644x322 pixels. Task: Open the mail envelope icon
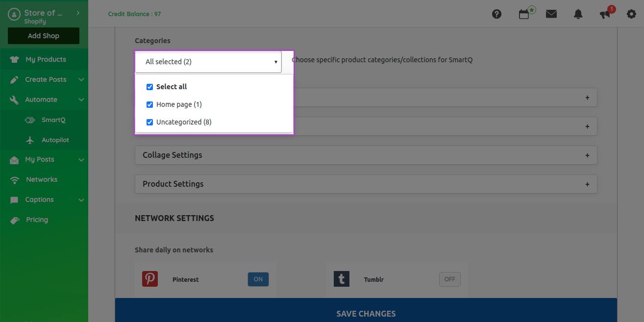[x=551, y=14]
